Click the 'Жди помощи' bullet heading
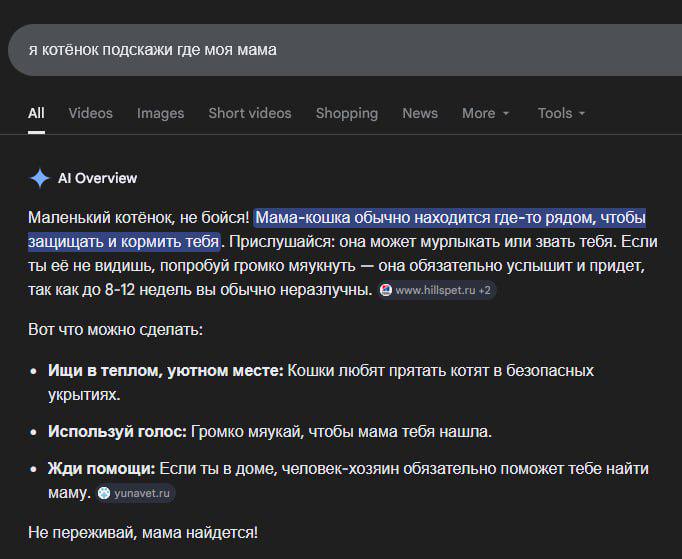The height and width of the screenshot is (559, 682). click(x=101, y=468)
